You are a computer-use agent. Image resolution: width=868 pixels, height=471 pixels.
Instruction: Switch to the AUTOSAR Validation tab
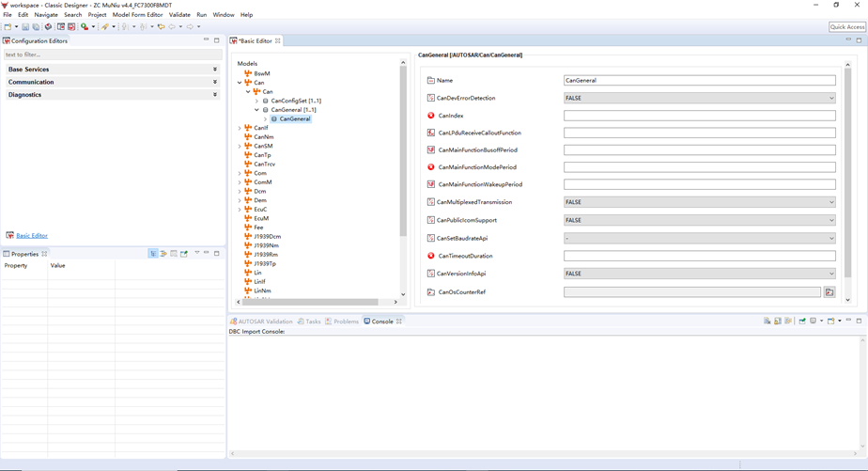261,322
